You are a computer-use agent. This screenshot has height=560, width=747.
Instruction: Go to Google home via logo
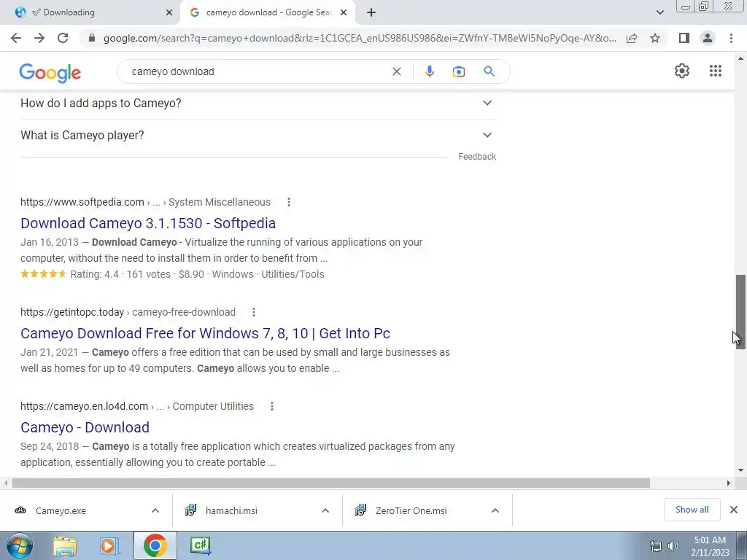[50, 72]
